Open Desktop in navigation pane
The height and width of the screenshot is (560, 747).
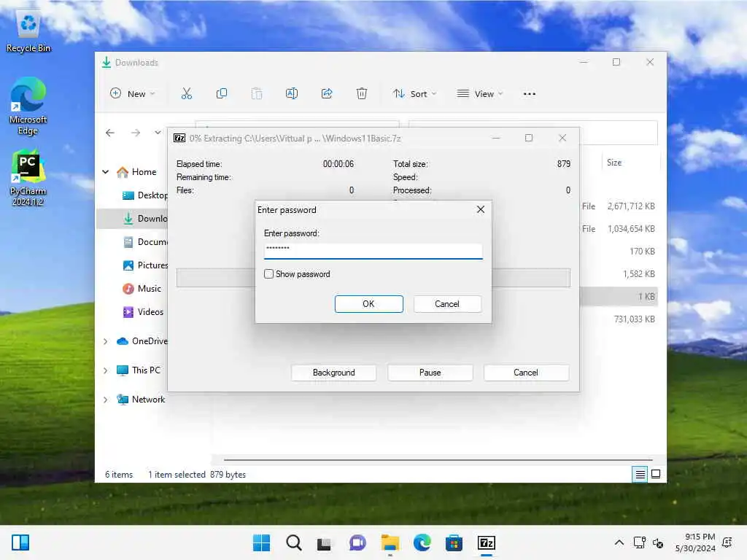click(x=145, y=195)
